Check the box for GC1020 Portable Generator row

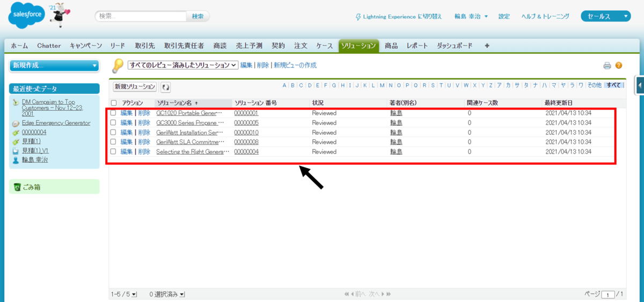[113, 113]
